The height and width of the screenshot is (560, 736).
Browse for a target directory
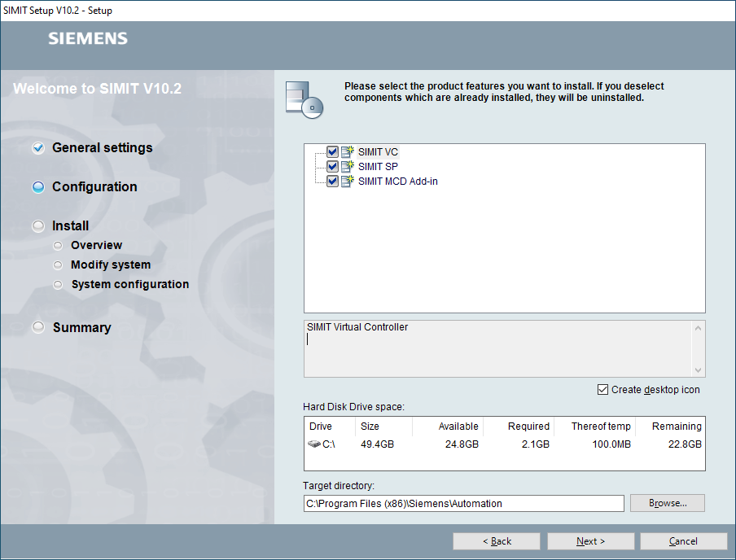pos(668,503)
